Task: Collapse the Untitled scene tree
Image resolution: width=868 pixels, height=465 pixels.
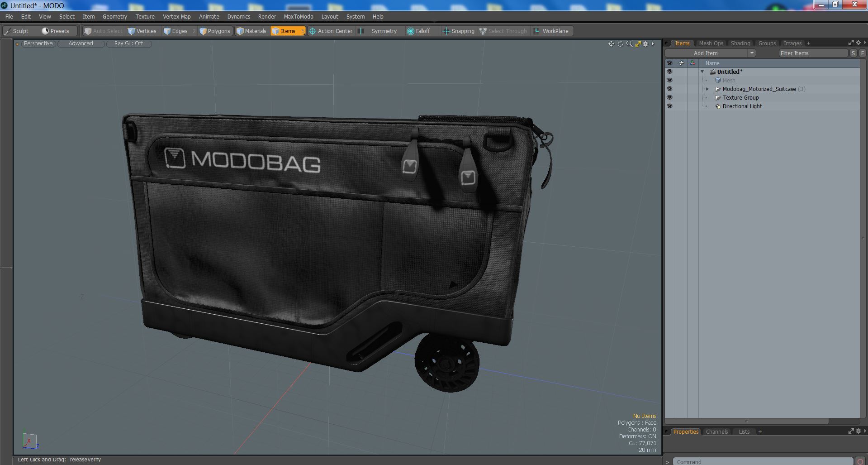Action: tap(702, 72)
